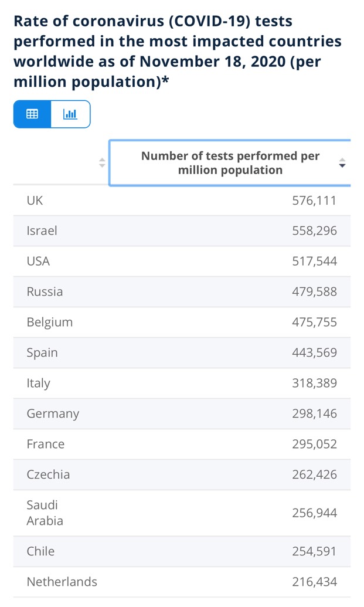This screenshot has height=607, width=364.
Task: Switch to table view icon
Action: (x=32, y=114)
